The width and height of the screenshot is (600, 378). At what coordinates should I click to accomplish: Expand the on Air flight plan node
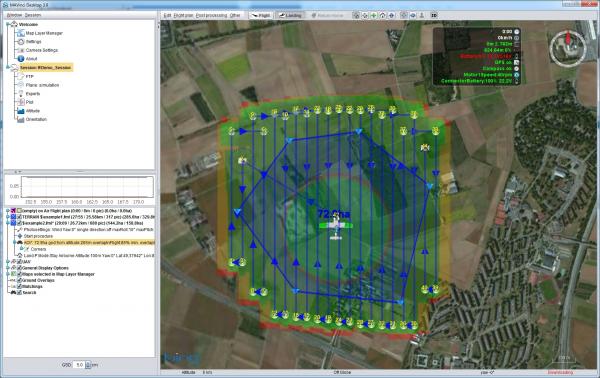(x=8, y=210)
